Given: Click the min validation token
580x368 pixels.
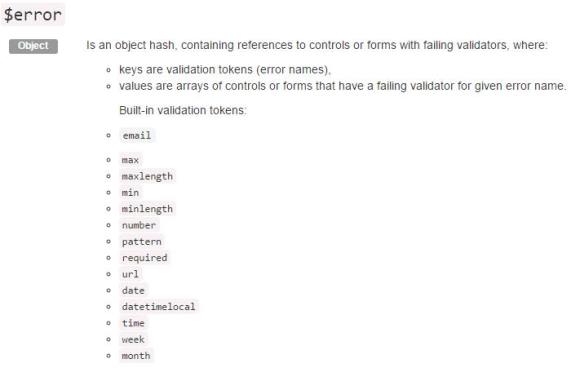Looking at the screenshot, I should (130, 193).
